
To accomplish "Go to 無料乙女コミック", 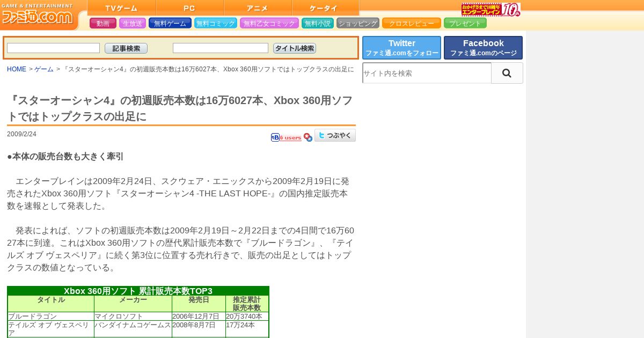I will [x=269, y=23].
